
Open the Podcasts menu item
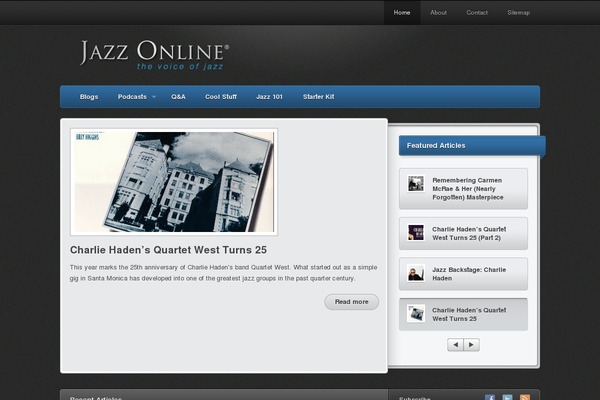(132, 97)
